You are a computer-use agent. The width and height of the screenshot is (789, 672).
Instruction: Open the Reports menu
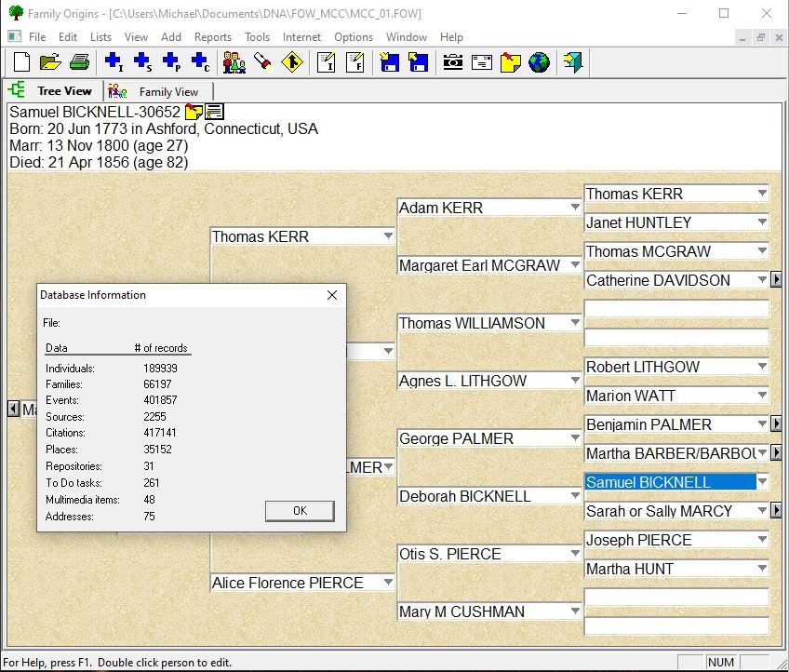(x=213, y=37)
